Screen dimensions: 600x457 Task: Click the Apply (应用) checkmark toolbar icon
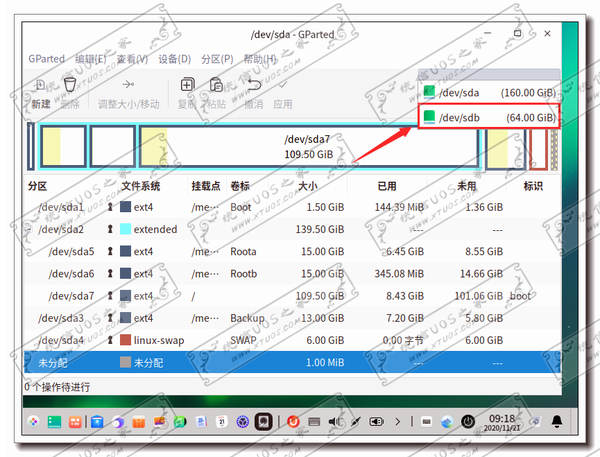tap(283, 86)
